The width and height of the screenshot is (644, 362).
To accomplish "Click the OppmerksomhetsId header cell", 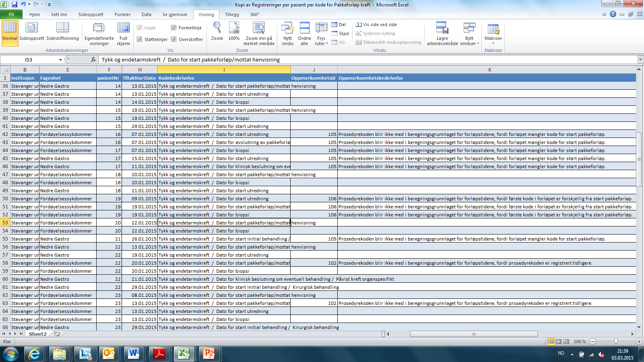I will [x=314, y=78].
